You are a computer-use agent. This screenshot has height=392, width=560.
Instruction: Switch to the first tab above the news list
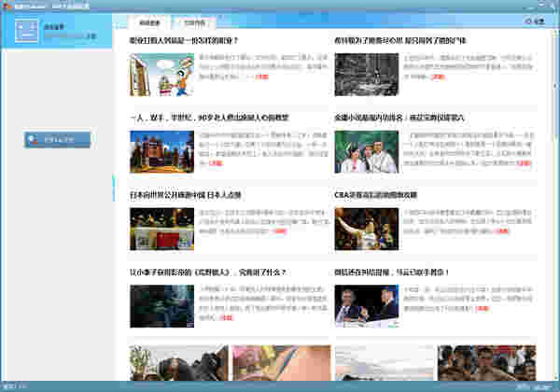click(x=151, y=21)
